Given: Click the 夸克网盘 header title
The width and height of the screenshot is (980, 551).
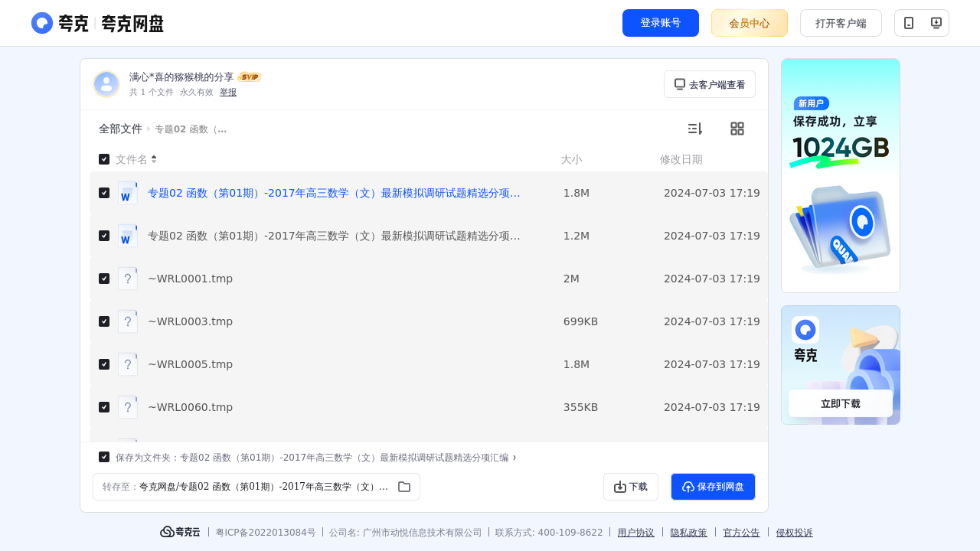Looking at the screenshot, I should click(132, 24).
